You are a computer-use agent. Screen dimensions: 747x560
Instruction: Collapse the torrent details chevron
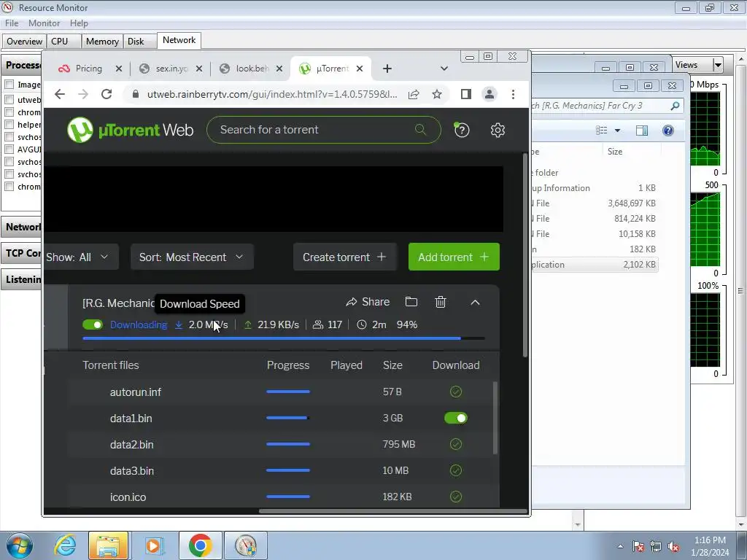[475, 303]
